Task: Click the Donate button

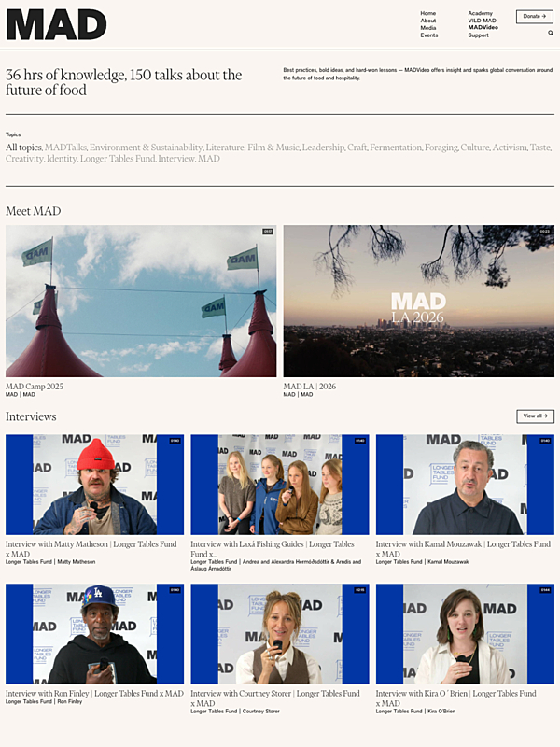Action: (x=534, y=16)
